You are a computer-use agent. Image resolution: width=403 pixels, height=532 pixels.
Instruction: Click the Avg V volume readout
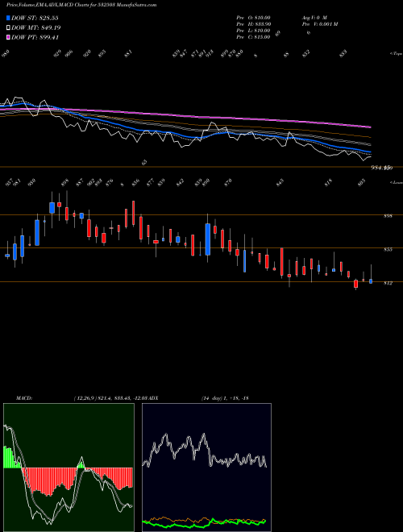[314, 18]
